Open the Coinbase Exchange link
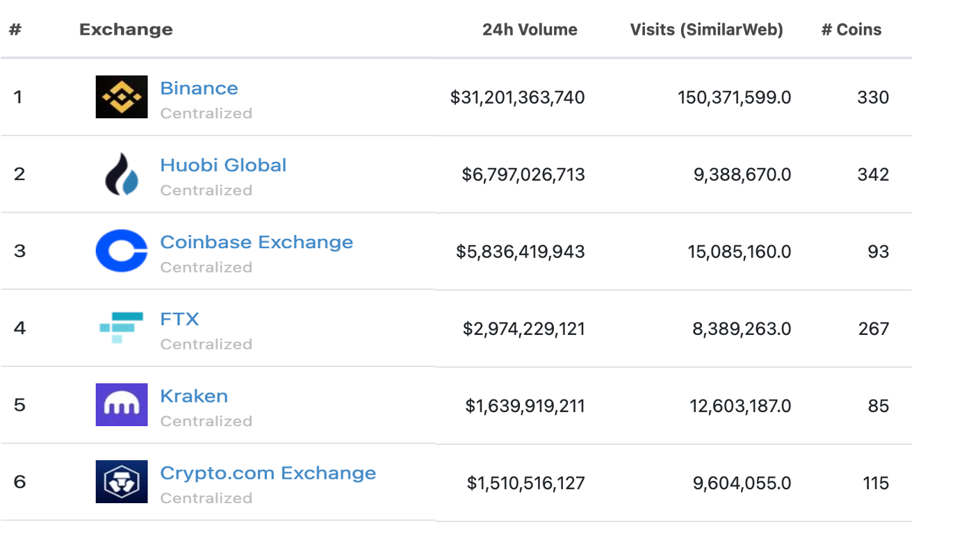This screenshot has width=980, height=556. (256, 242)
